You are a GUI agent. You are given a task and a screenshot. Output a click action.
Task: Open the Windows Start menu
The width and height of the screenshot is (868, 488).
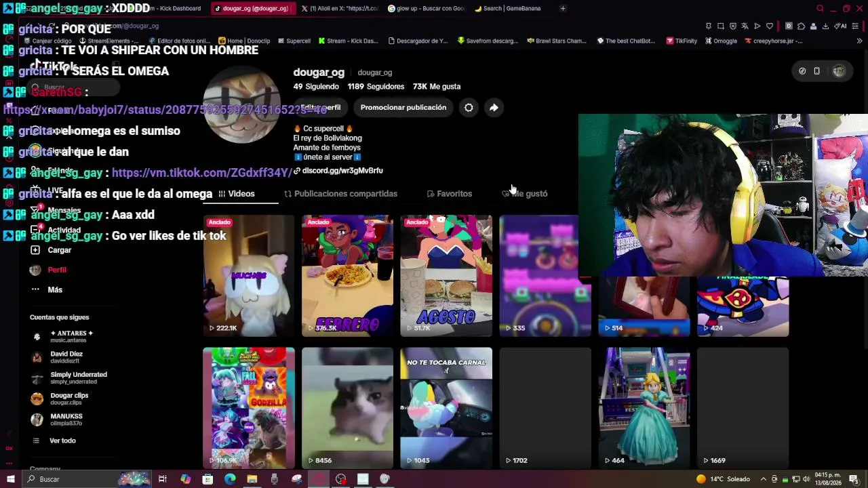tap(10, 479)
